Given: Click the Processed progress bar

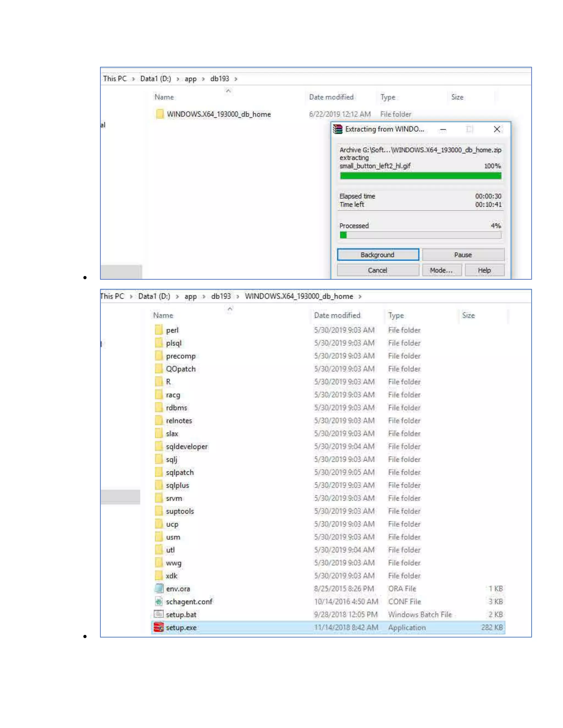Looking at the screenshot, I should tap(420, 235).
